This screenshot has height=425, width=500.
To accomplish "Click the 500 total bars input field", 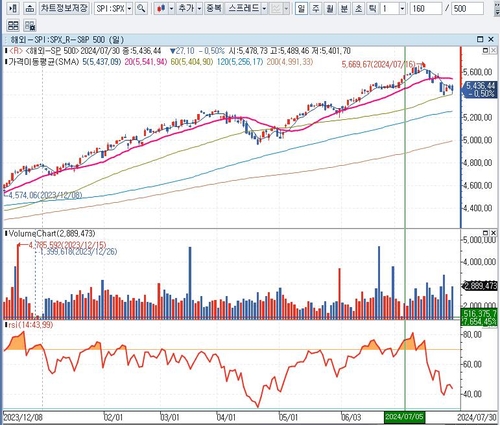I will (467, 8).
